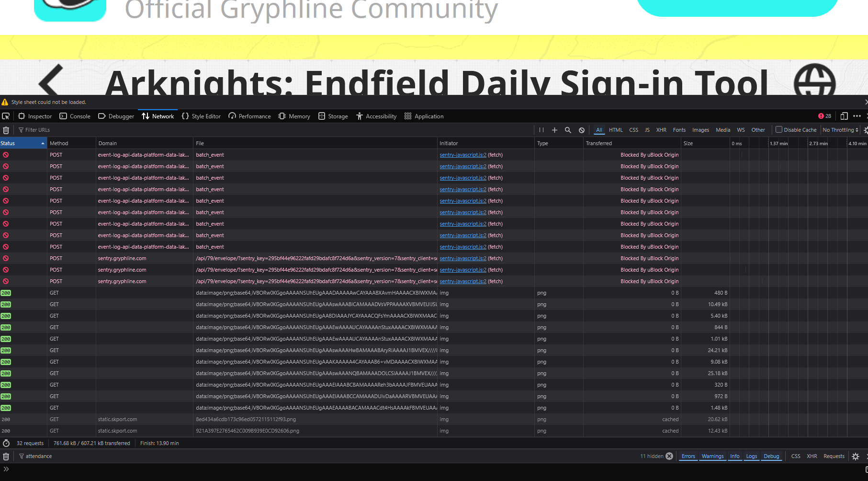Sort by Initiator column header
This screenshot has height=481, width=868.
tap(486, 143)
